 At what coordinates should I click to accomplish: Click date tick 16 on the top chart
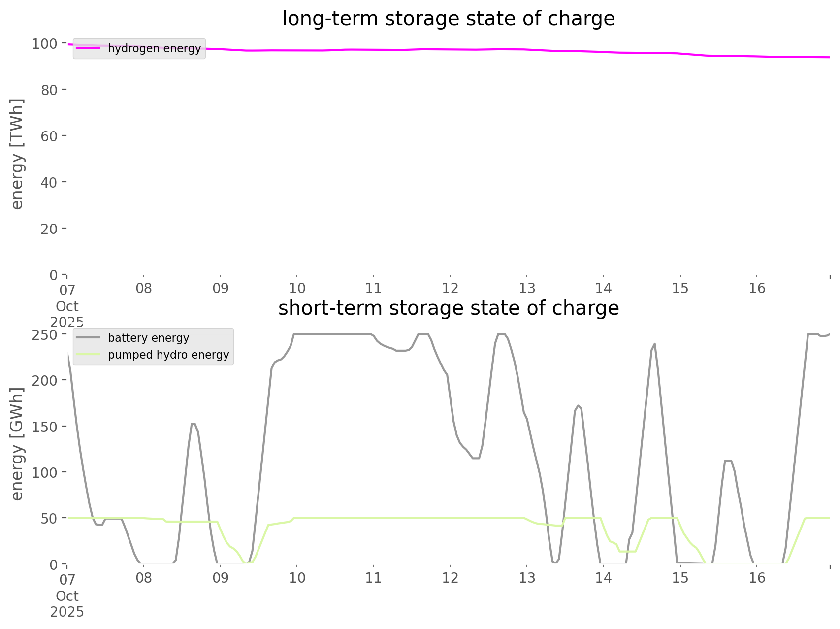pyautogui.click(x=757, y=288)
